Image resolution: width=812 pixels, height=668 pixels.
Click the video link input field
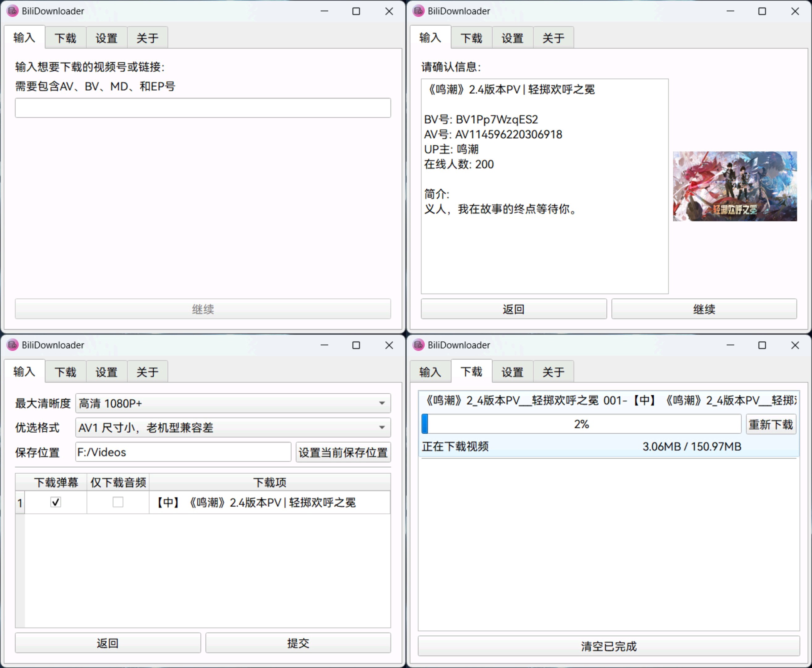(203, 108)
